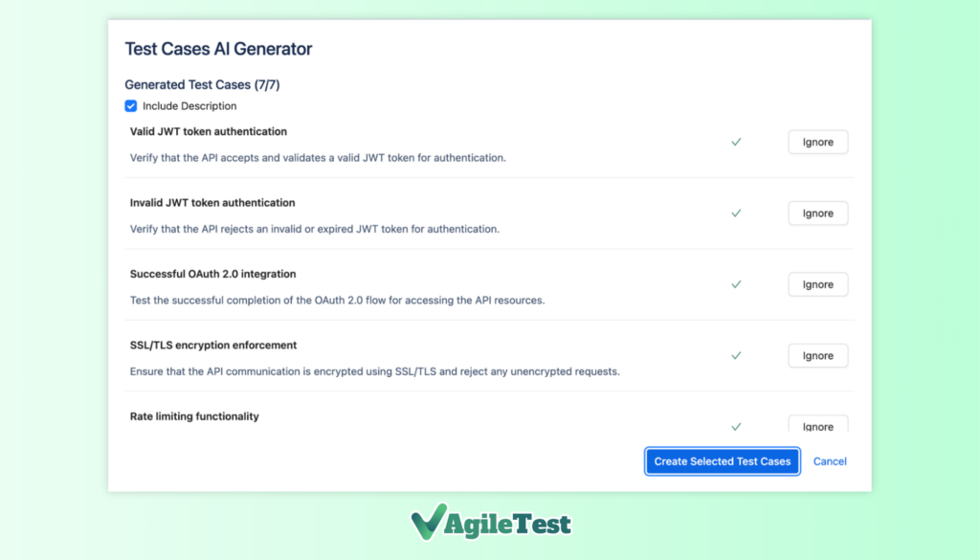The height and width of the screenshot is (560, 980).
Task: Ignore the Successful OAuth 2.0 integration test case
Action: click(817, 284)
